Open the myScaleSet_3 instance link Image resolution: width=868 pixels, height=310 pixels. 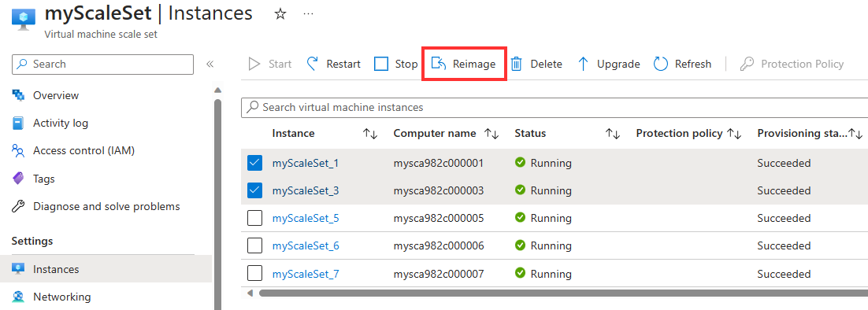point(306,190)
